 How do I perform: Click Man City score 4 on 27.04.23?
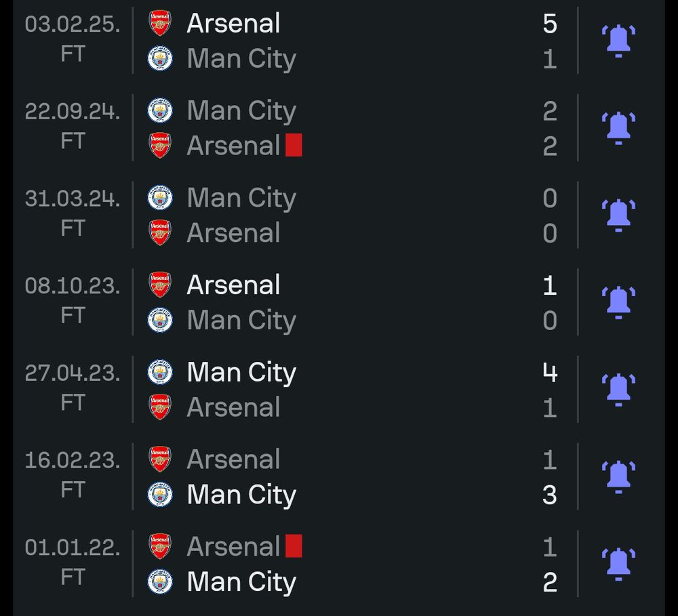[550, 372]
